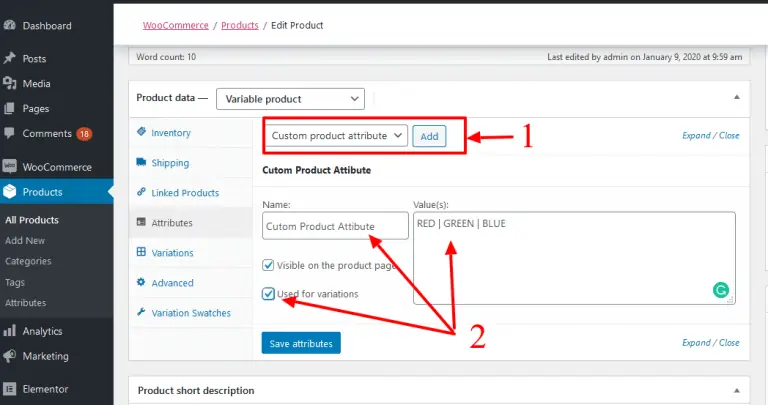Click the Grammarly icon in values box
Screen dimensions: 768x405
(x=720, y=290)
